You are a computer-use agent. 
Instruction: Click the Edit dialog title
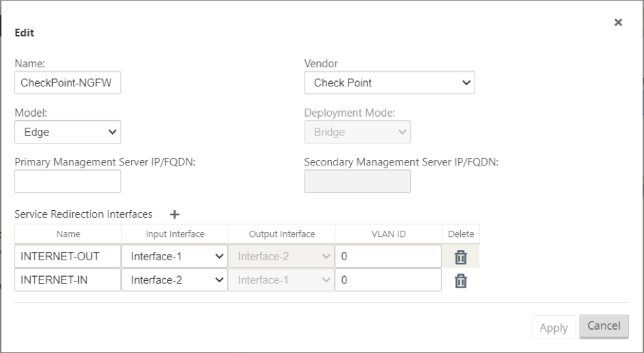(x=24, y=33)
